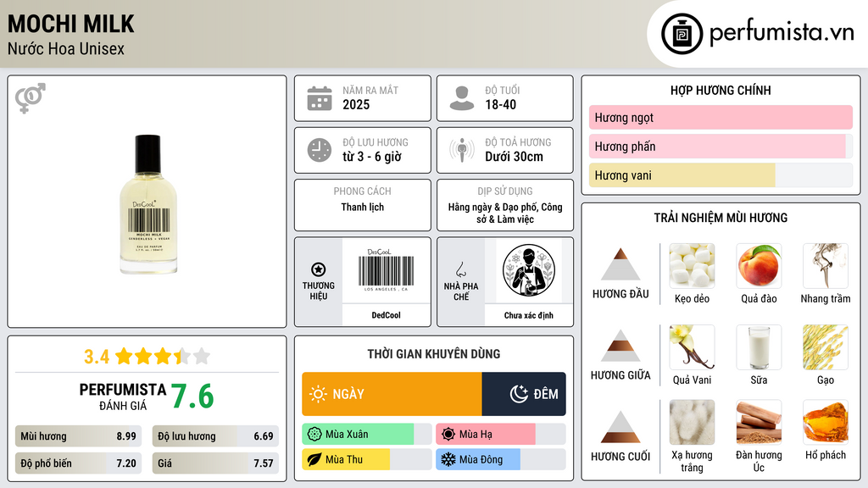868x488 pixels.
Task: Select the Hổ phách amber note image
Action: tap(826, 423)
